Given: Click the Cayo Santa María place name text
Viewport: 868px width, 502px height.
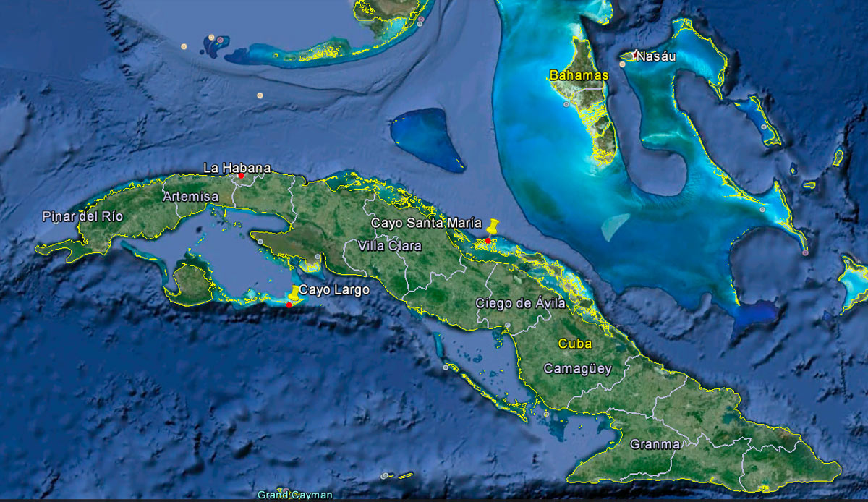Looking at the screenshot, I should point(426,224).
